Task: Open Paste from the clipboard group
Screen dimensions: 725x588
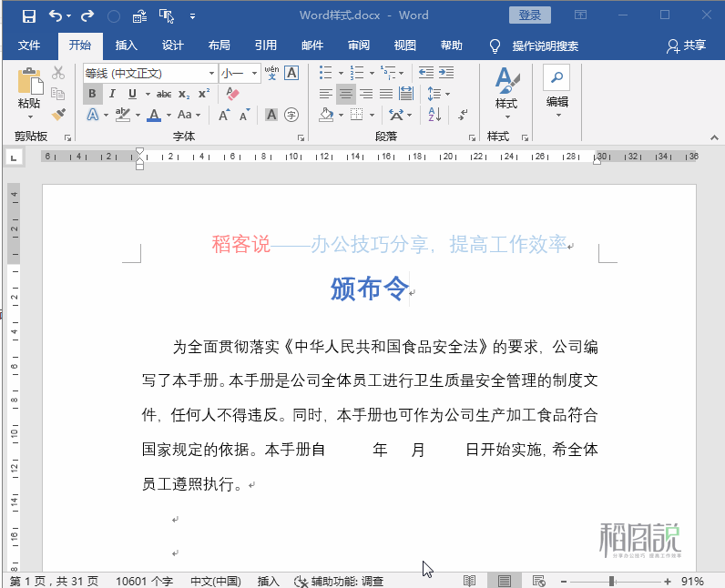Action: (29, 93)
